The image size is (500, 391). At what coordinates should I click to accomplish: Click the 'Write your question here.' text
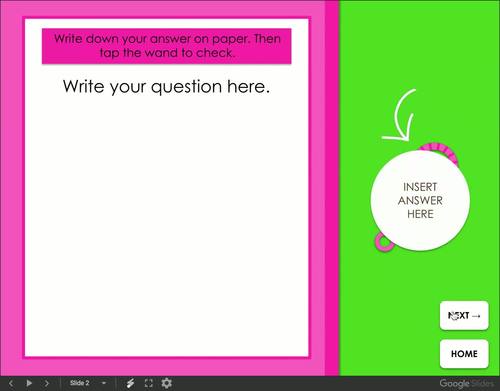(166, 87)
